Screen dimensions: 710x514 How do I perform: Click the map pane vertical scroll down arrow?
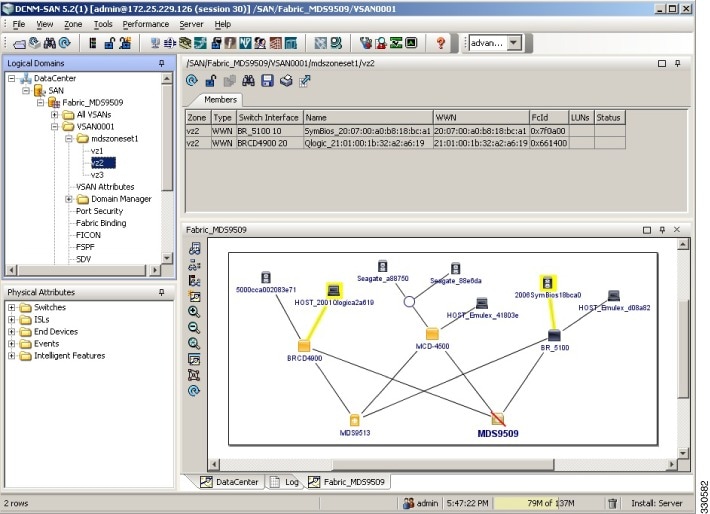683,453
